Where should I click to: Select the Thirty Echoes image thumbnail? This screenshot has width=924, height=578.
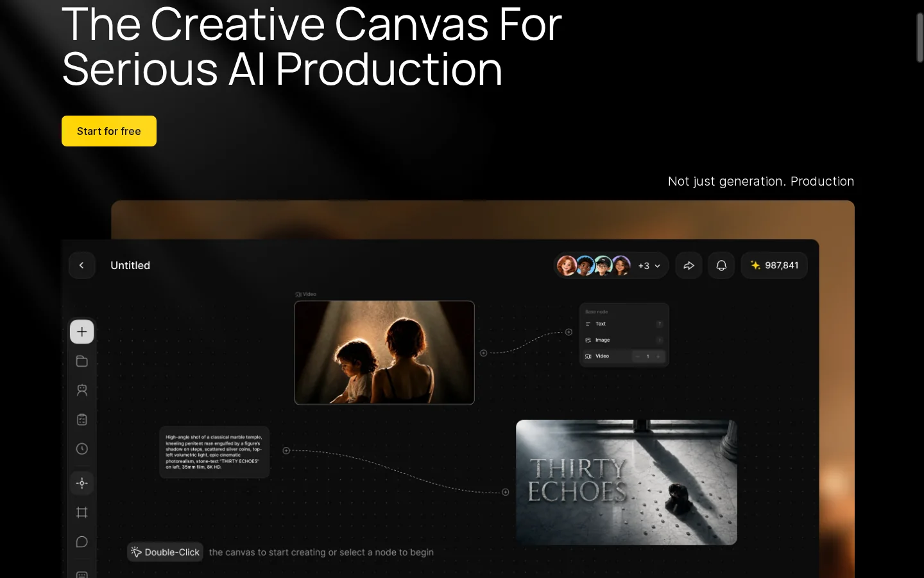tap(626, 482)
